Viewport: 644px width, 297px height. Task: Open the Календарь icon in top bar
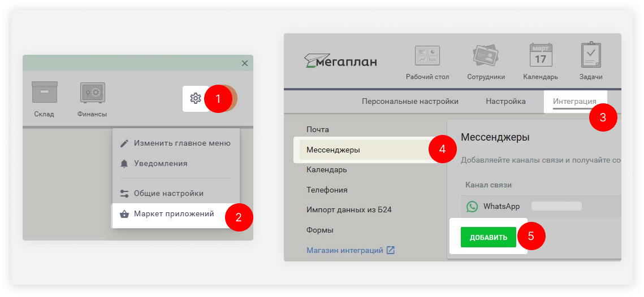tap(541, 56)
